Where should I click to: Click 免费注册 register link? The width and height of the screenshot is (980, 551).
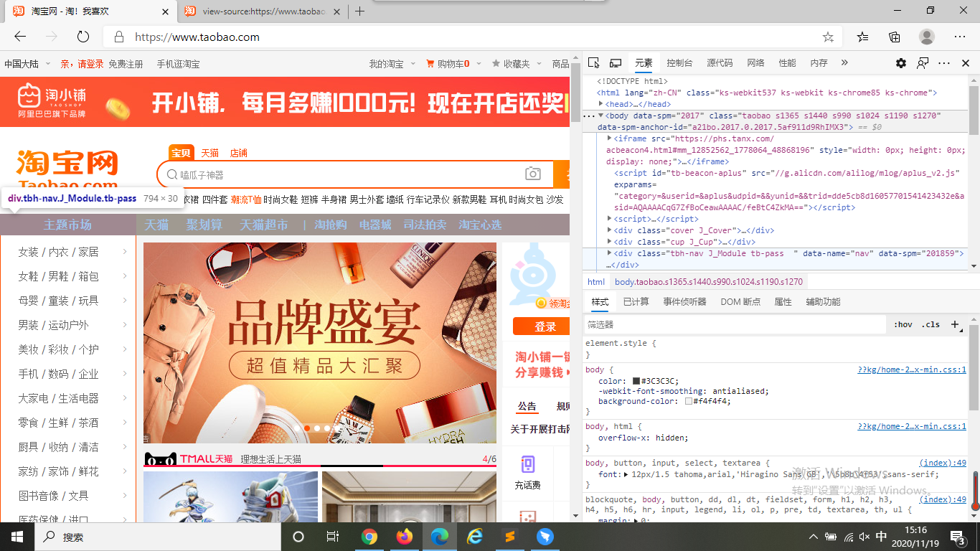126,64
